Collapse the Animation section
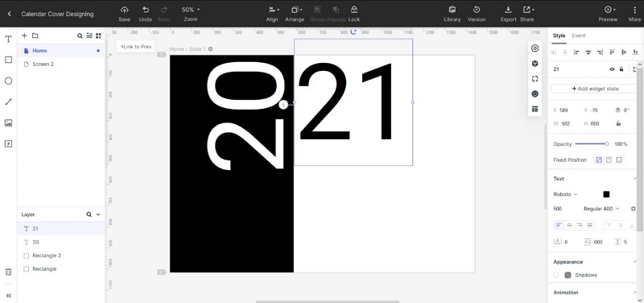The width and height of the screenshot is (644, 303). (x=635, y=293)
